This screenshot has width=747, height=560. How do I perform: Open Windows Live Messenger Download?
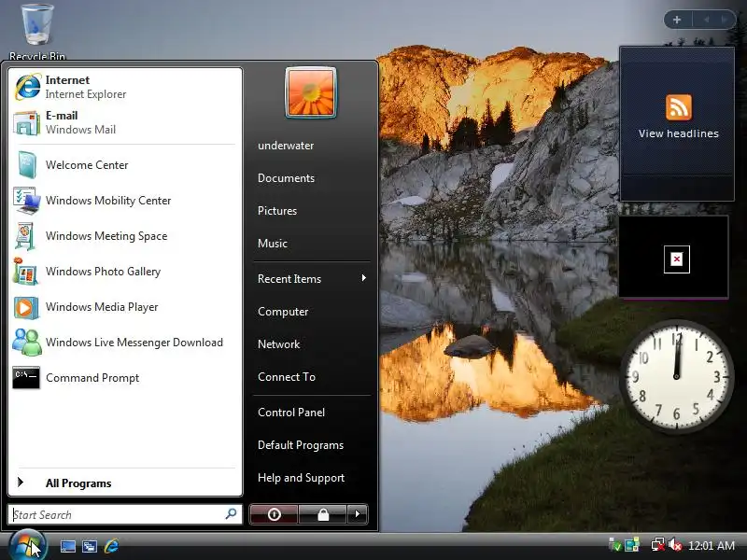click(x=125, y=343)
